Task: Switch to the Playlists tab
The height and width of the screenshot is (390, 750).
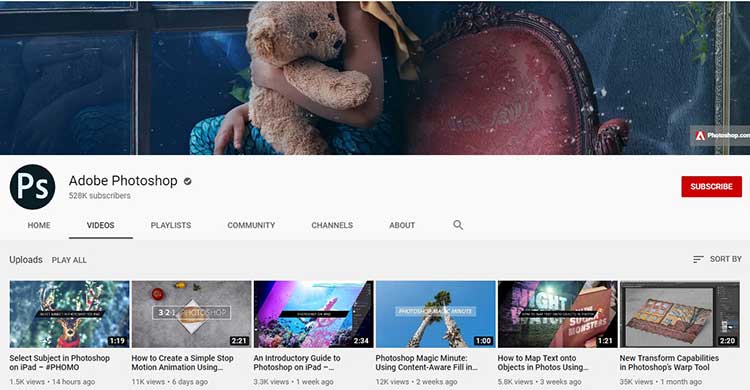Action: point(171,225)
